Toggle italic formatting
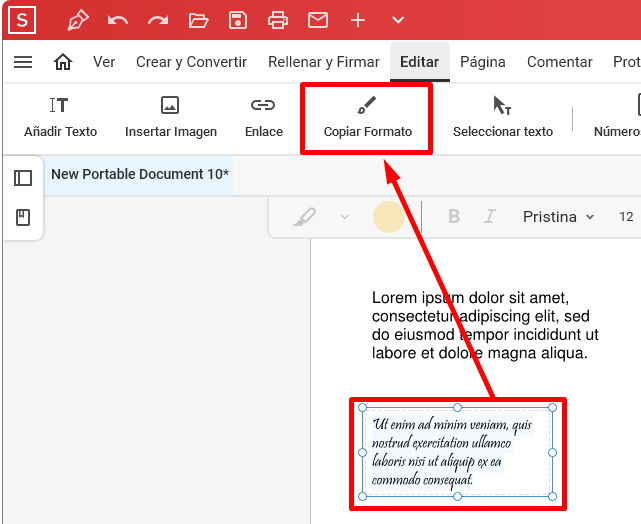Screen dimensions: 641x524 coord(489,216)
